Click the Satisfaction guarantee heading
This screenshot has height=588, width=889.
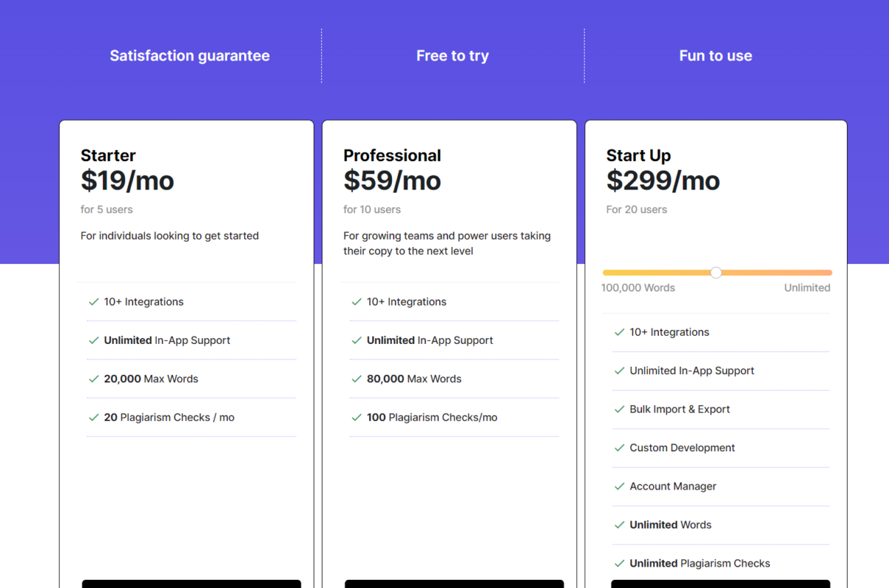pos(190,56)
